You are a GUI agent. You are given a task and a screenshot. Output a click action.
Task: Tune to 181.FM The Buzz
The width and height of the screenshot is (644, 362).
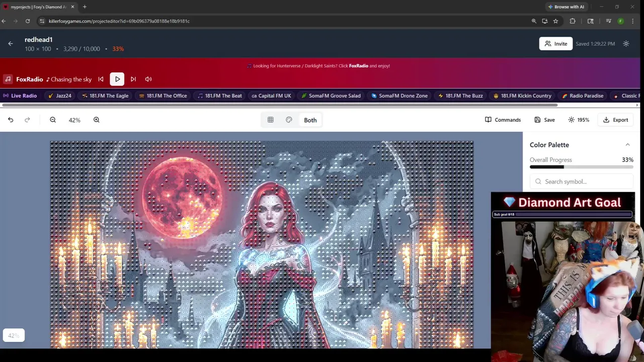(460, 96)
